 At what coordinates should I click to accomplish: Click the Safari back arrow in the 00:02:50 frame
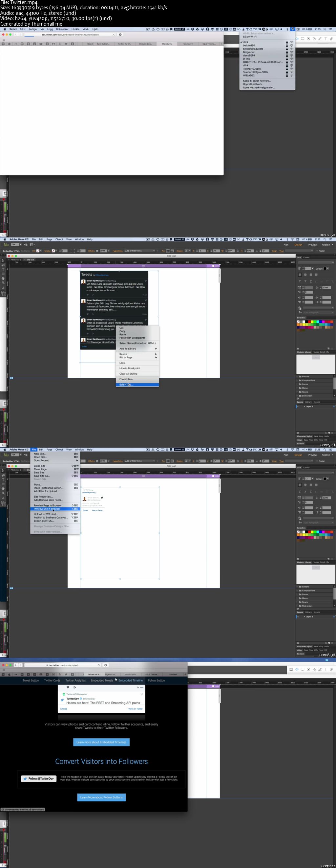15,35
